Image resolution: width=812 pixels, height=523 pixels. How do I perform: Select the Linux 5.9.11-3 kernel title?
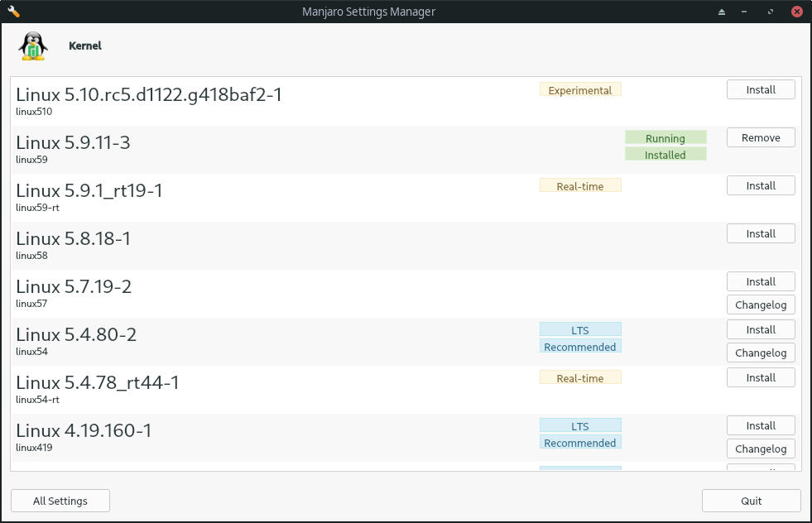tap(73, 142)
